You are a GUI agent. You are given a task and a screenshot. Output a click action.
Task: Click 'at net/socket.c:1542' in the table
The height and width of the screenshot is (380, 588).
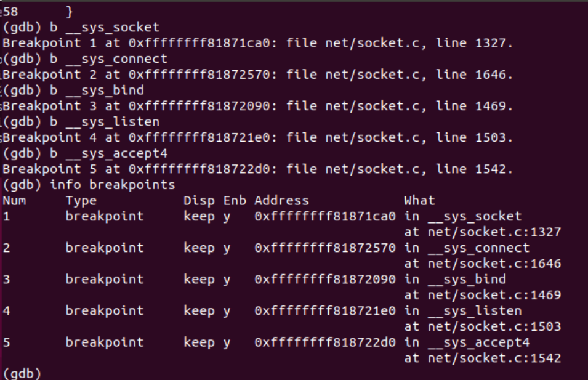click(x=483, y=358)
